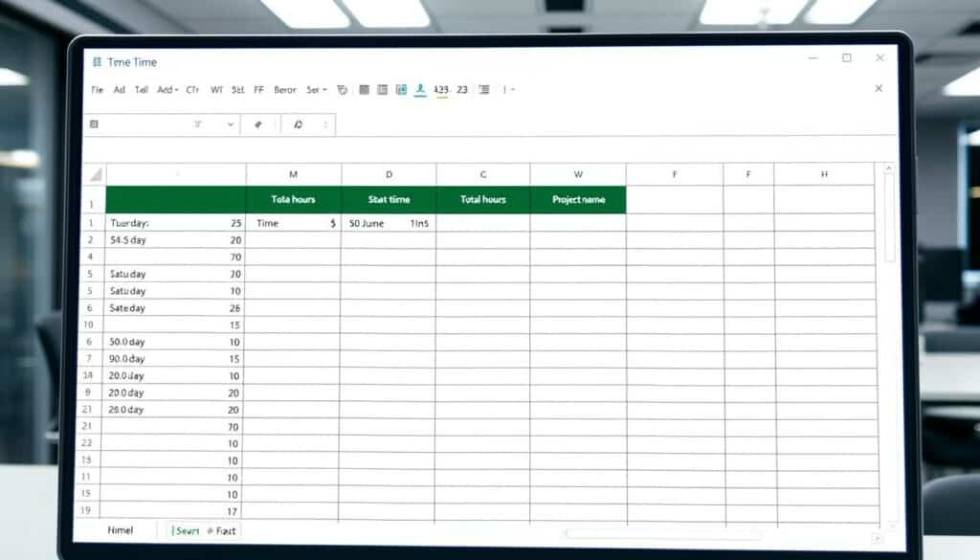The height and width of the screenshot is (560, 980).
Task: Open the toolbar overflow arrow after alignment icon
Action: click(513, 90)
